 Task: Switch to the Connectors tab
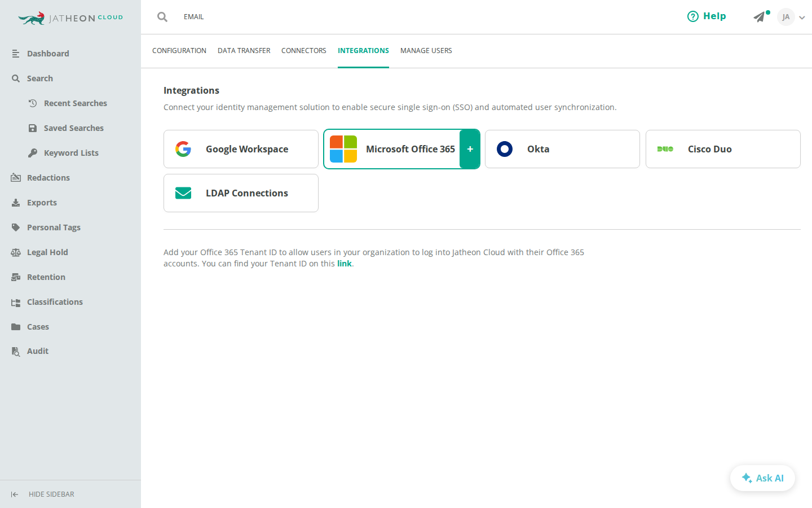point(304,51)
